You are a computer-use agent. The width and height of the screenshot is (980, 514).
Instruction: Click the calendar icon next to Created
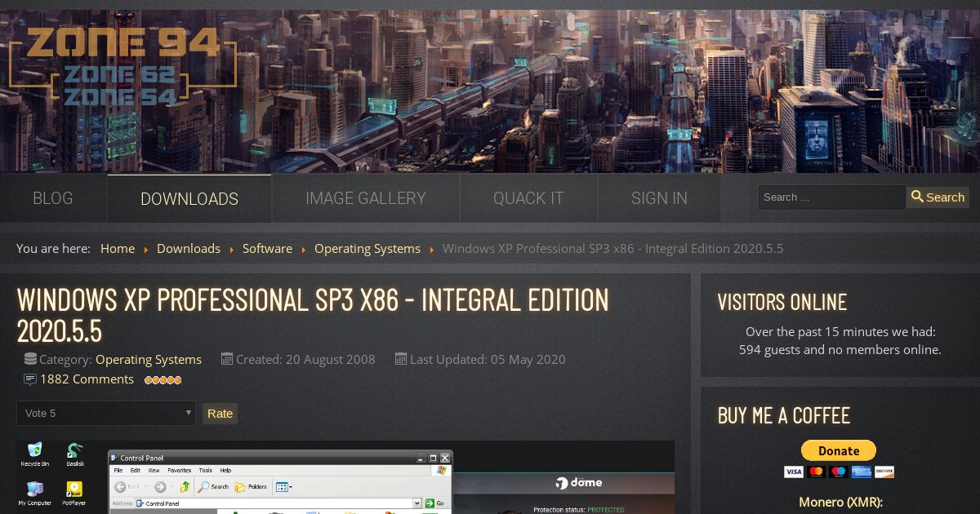tap(227, 359)
